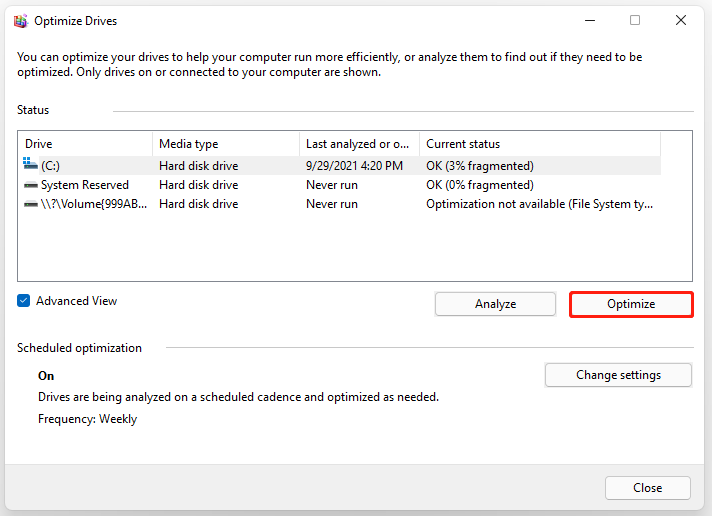Viewport: 712px width, 516px height.
Task: Select the "(C:)" drive name
Action: click(50, 166)
